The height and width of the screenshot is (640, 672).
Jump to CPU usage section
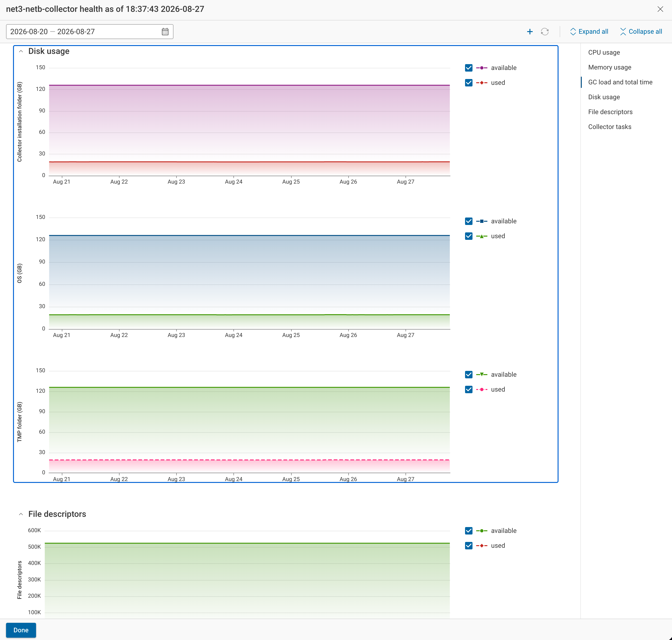click(x=604, y=53)
